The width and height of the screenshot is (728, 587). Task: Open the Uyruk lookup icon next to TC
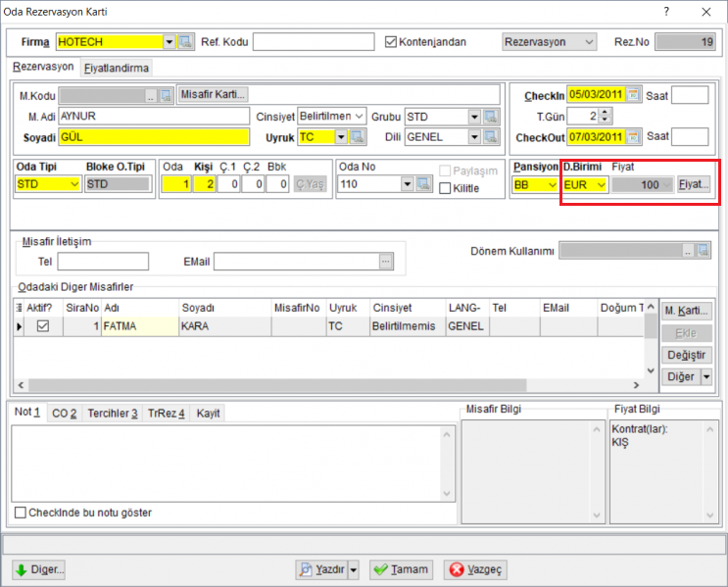357,137
